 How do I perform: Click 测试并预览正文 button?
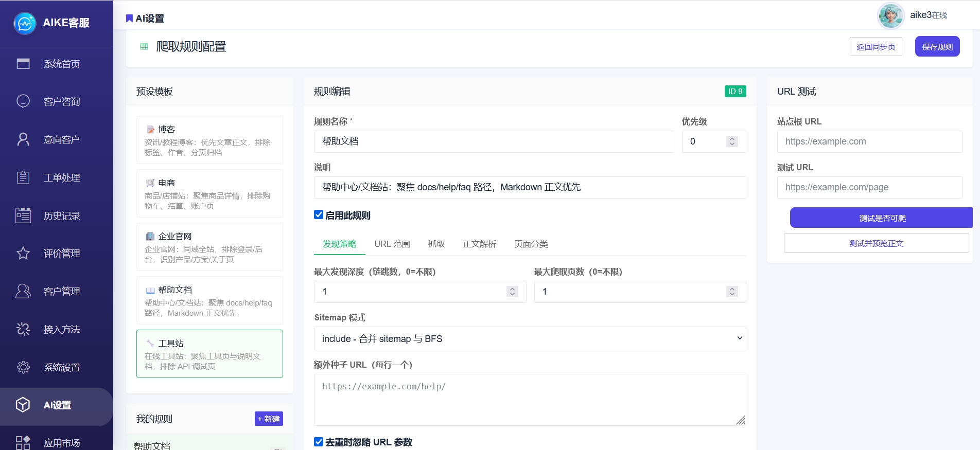[877, 243]
